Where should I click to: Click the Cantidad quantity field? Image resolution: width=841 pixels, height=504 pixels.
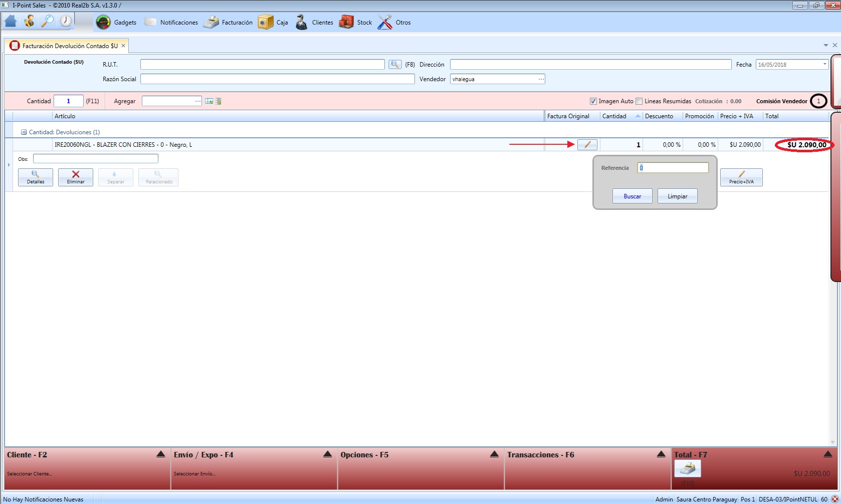click(68, 101)
